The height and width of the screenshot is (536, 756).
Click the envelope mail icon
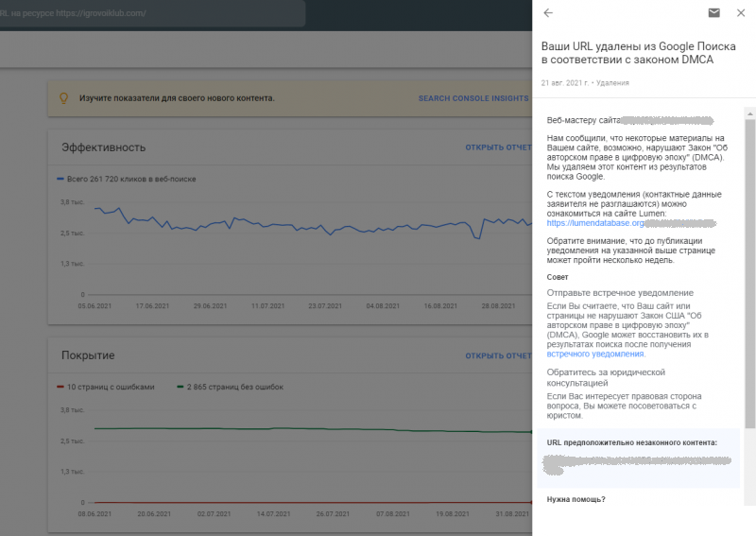pos(714,13)
